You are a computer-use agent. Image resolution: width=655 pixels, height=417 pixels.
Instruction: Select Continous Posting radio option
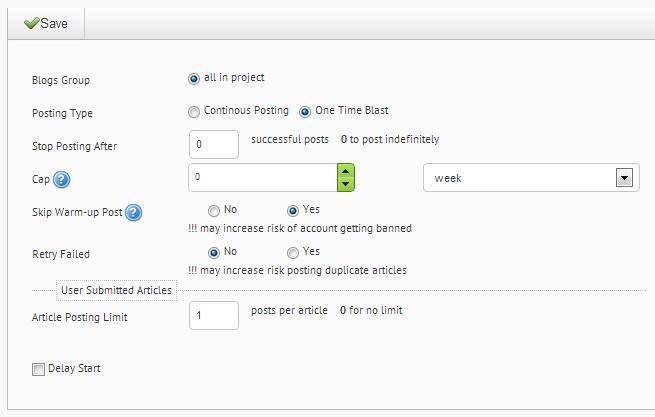coord(194,112)
